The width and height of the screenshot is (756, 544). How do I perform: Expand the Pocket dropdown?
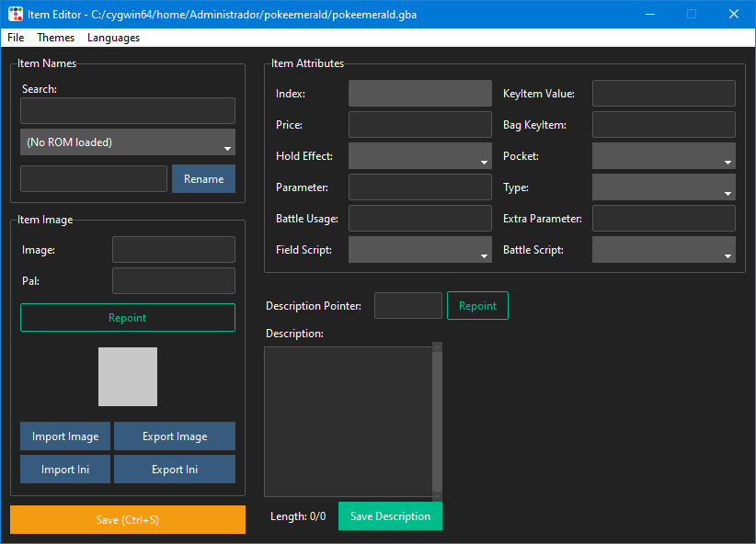click(663, 156)
